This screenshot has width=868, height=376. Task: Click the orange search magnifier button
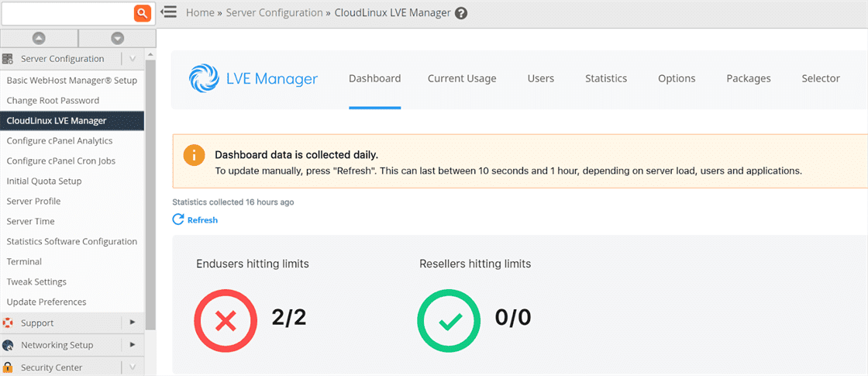click(142, 13)
